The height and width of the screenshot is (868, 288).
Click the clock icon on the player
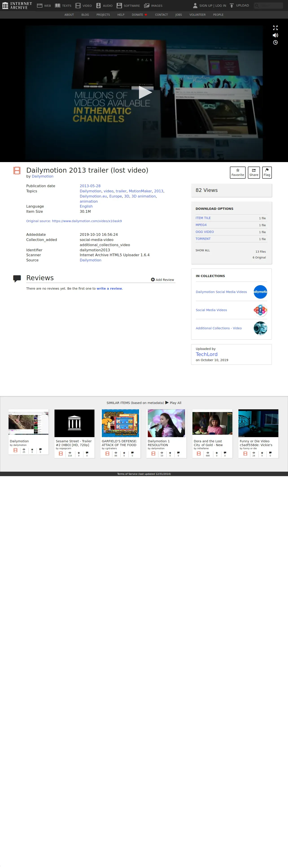tap(275, 42)
